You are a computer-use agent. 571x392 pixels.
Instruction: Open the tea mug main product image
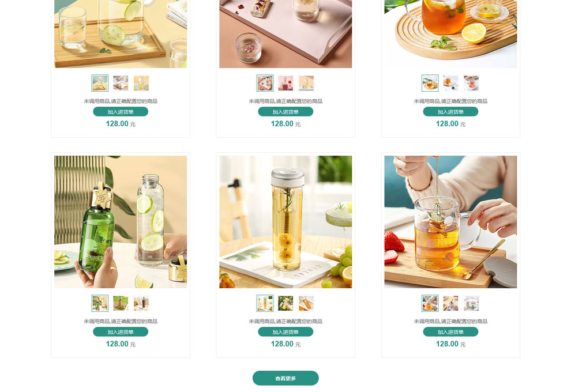[450, 222]
